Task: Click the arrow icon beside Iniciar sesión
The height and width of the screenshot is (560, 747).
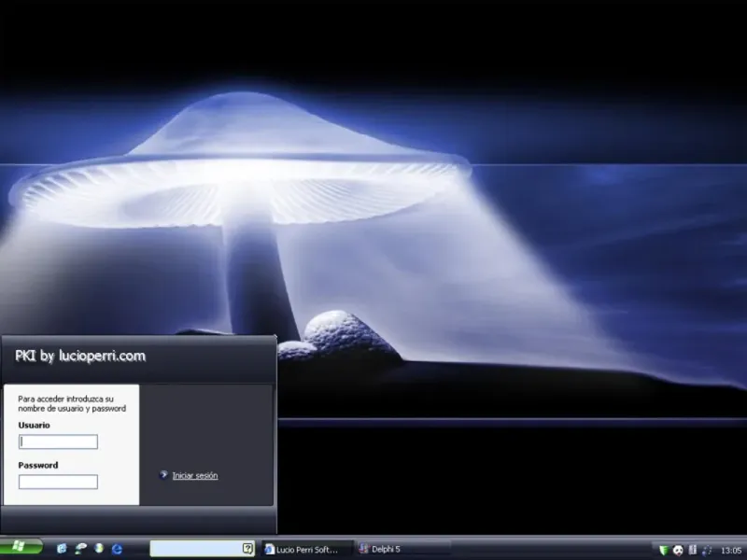Action: (163, 475)
